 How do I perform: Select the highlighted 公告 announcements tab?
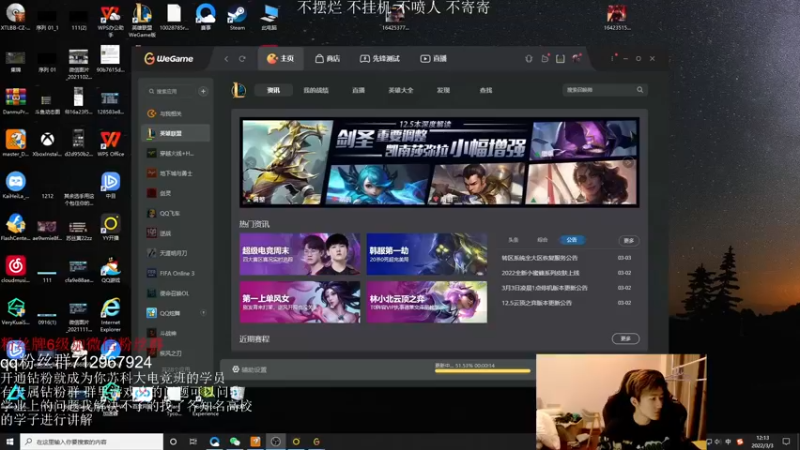[x=572, y=240]
